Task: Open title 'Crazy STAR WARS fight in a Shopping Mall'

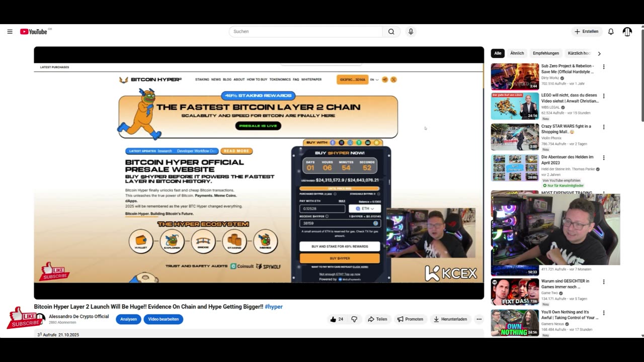Action: [566, 129]
